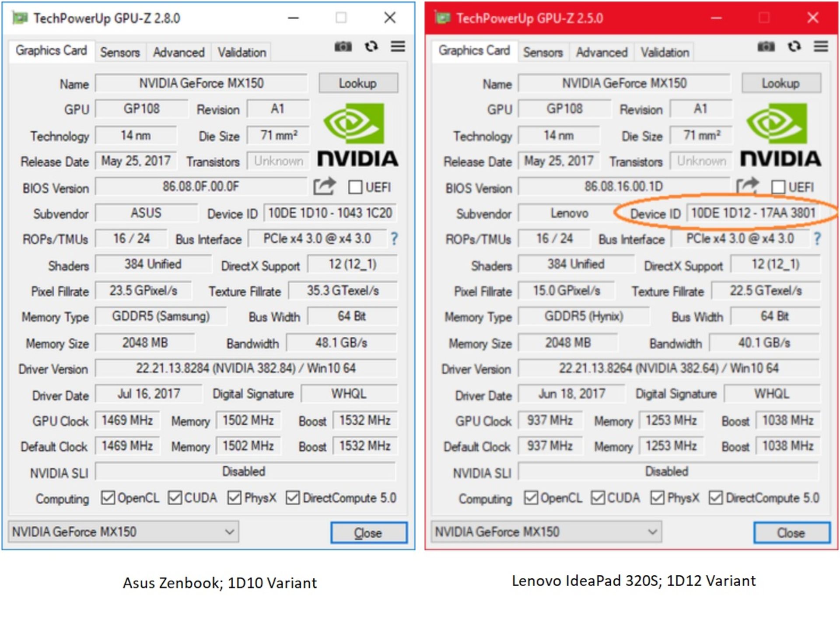This screenshot has height=620, width=840.
Task: Click Driver Date Jul 16, 2017 field
Action: pos(149,394)
